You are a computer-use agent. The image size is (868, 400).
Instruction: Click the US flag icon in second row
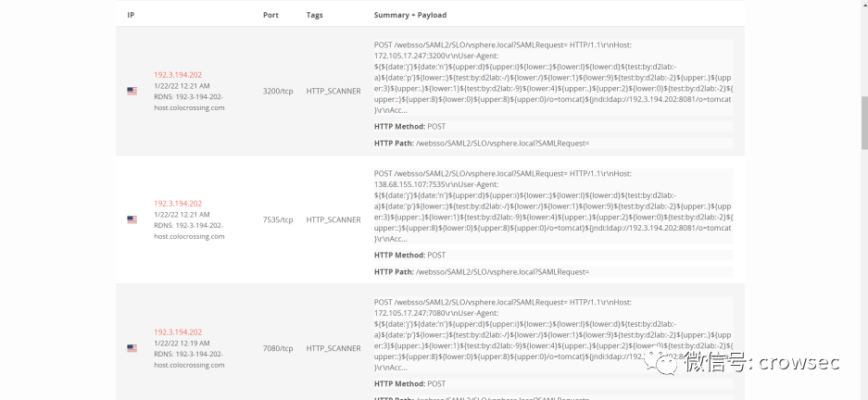coord(132,219)
